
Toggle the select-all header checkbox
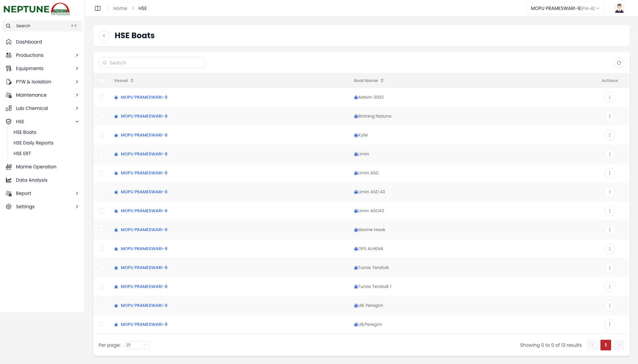pos(102,81)
